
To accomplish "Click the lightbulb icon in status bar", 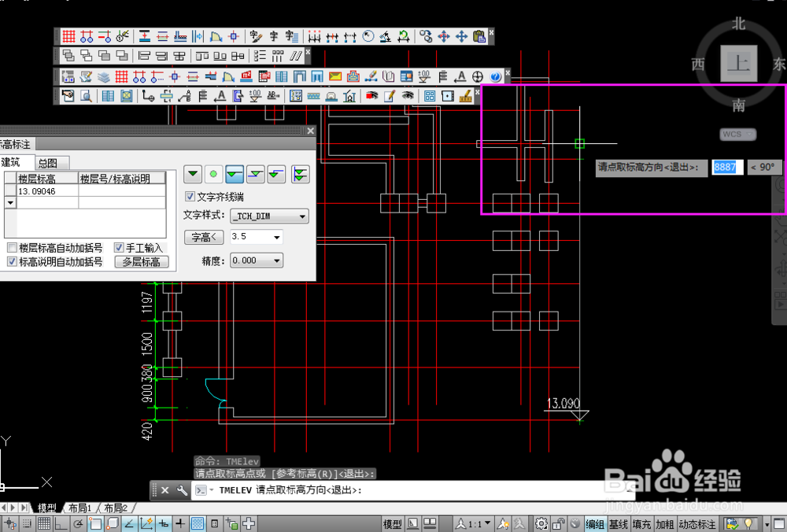I will coord(748,524).
